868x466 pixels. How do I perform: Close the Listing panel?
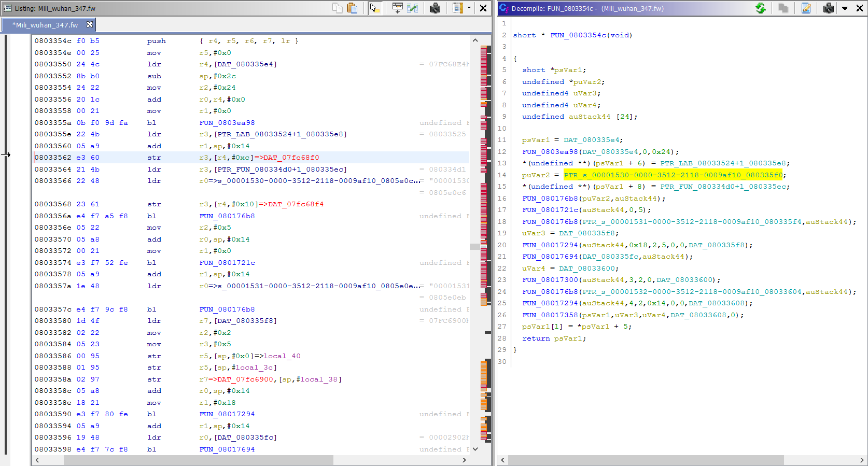[483, 8]
